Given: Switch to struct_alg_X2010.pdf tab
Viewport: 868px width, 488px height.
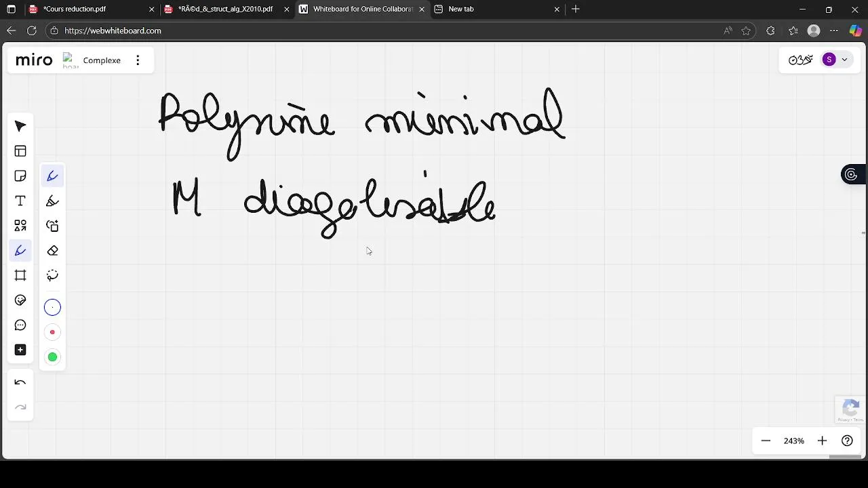Looking at the screenshot, I should pyautogui.click(x=226, y=9).
